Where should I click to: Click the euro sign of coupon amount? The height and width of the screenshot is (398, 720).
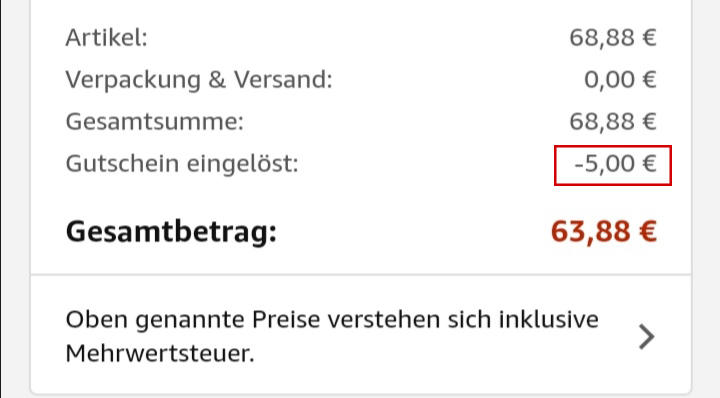[x=649, y=164]
